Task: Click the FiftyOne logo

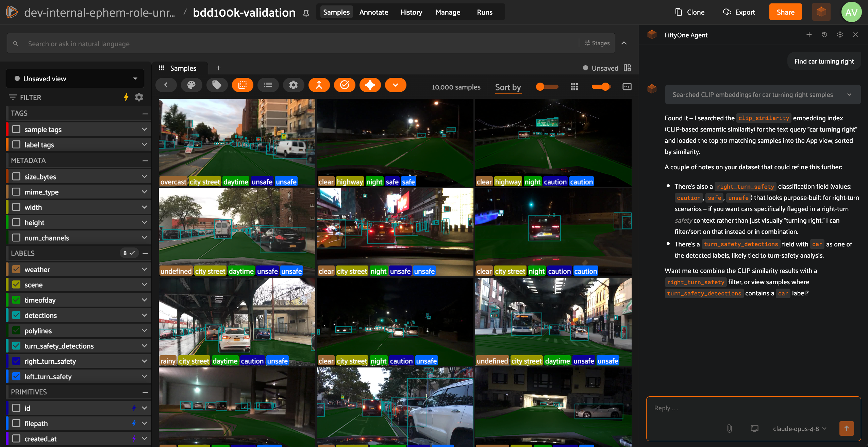Action: pyautogui.click(x=12, y=12)
